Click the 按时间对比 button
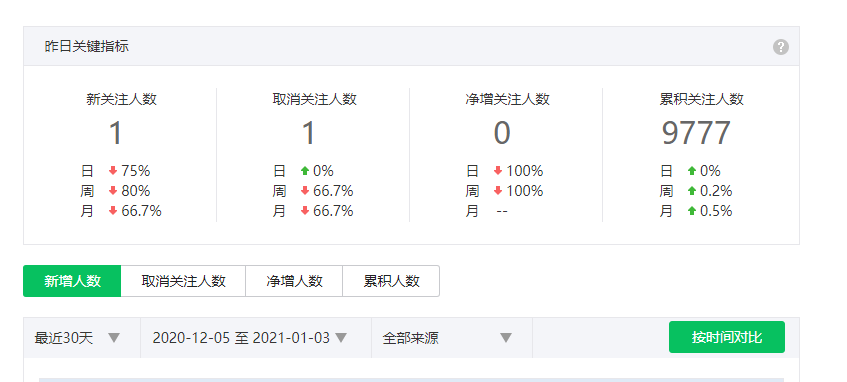 click(x=727, y=337)
